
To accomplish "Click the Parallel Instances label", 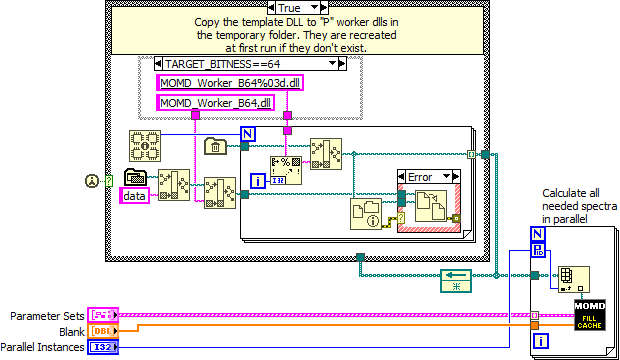I will (42, 347).
